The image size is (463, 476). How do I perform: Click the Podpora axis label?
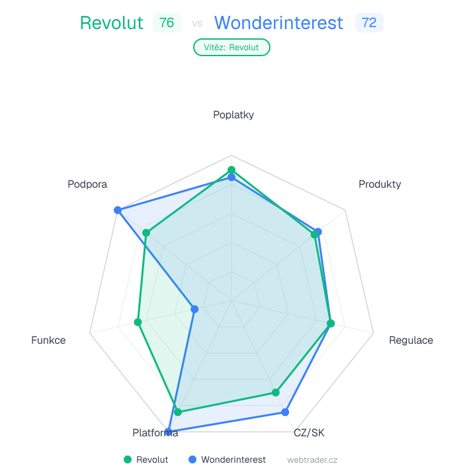coord(87,184)
